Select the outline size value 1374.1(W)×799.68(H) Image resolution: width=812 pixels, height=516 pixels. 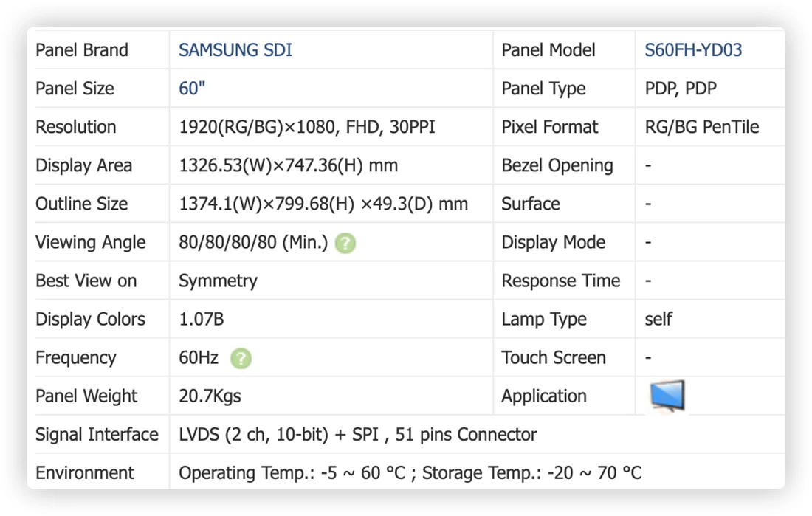click(x=266, y=204)
